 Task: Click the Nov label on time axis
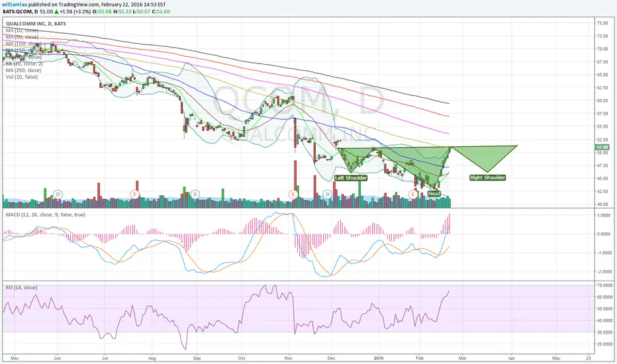[289, 358]
